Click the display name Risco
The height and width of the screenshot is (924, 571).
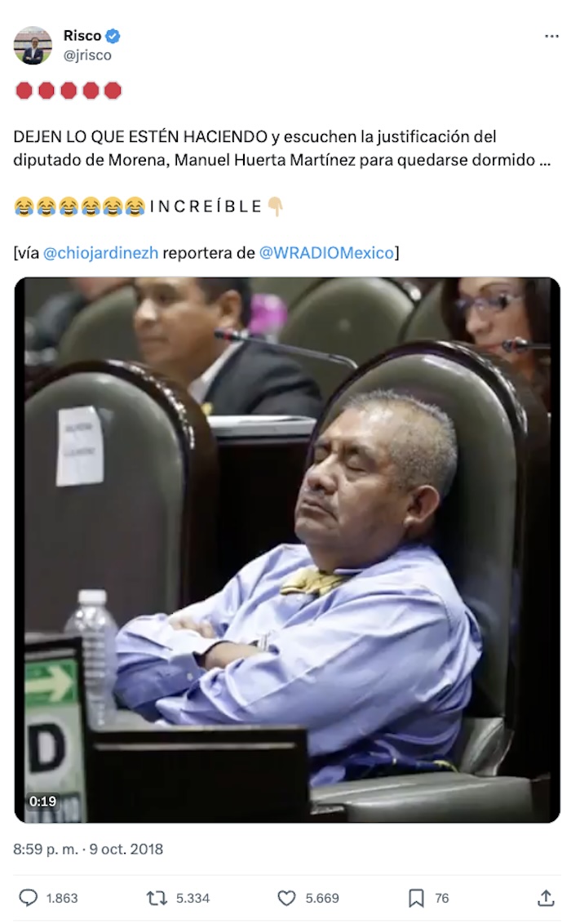click(x=82, y=36)
